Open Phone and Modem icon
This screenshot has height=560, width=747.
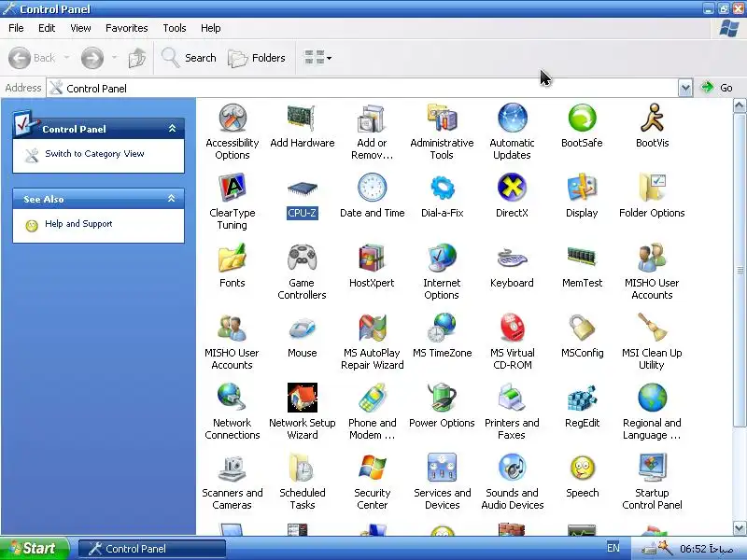tap(372, 398)
